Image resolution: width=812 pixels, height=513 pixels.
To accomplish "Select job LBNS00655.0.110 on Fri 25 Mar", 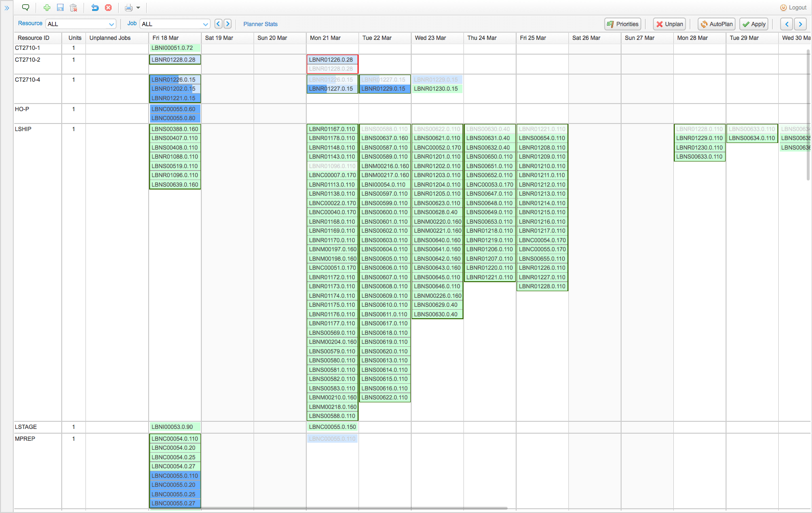I will click(x=542, y=259).
